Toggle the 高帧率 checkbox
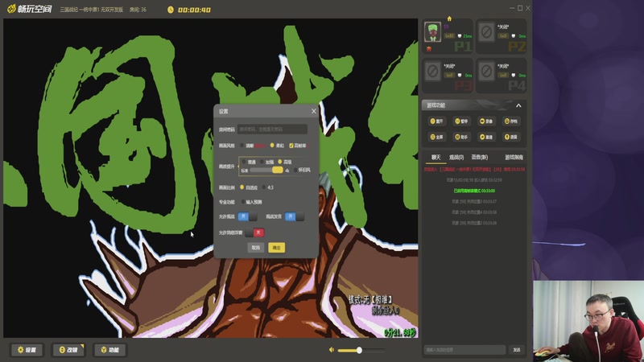The image size is (644, 362). tap(291, 146)
